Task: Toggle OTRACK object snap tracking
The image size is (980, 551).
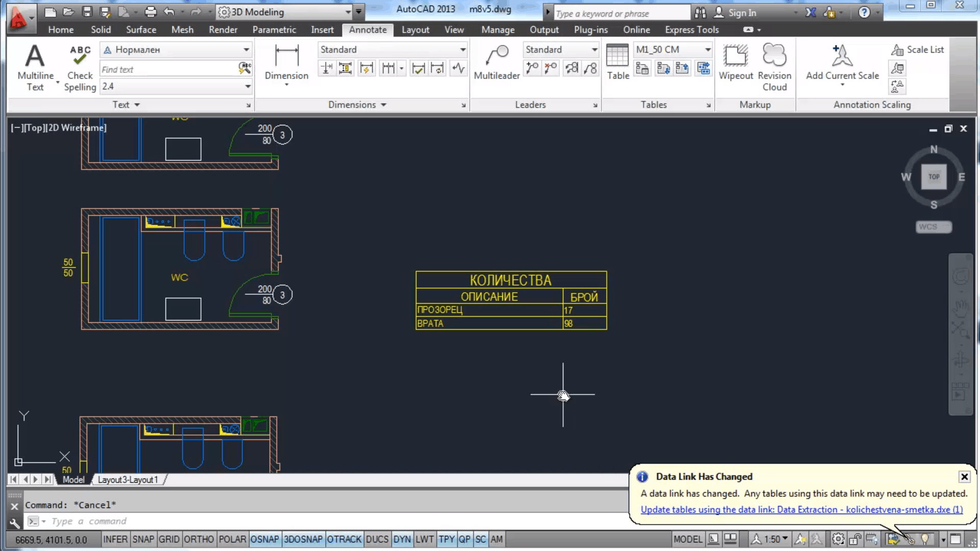Action: point(344,539)
